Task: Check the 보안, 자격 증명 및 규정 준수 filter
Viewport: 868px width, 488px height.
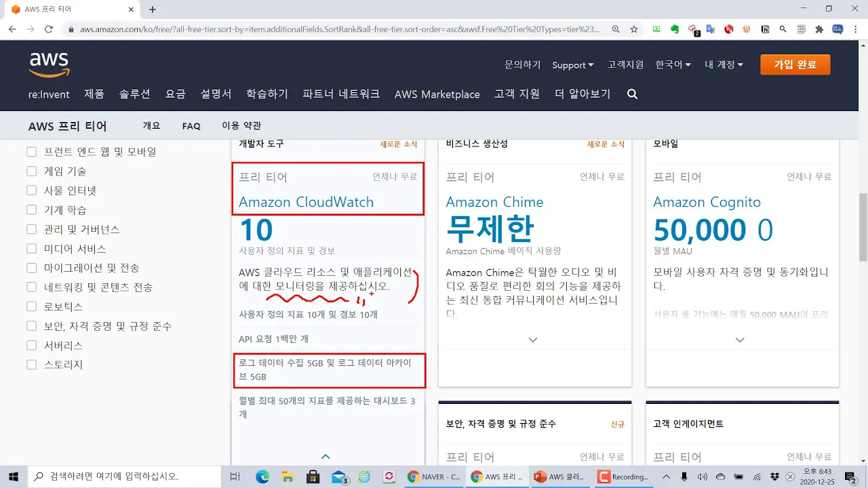Action: point(31,326)
